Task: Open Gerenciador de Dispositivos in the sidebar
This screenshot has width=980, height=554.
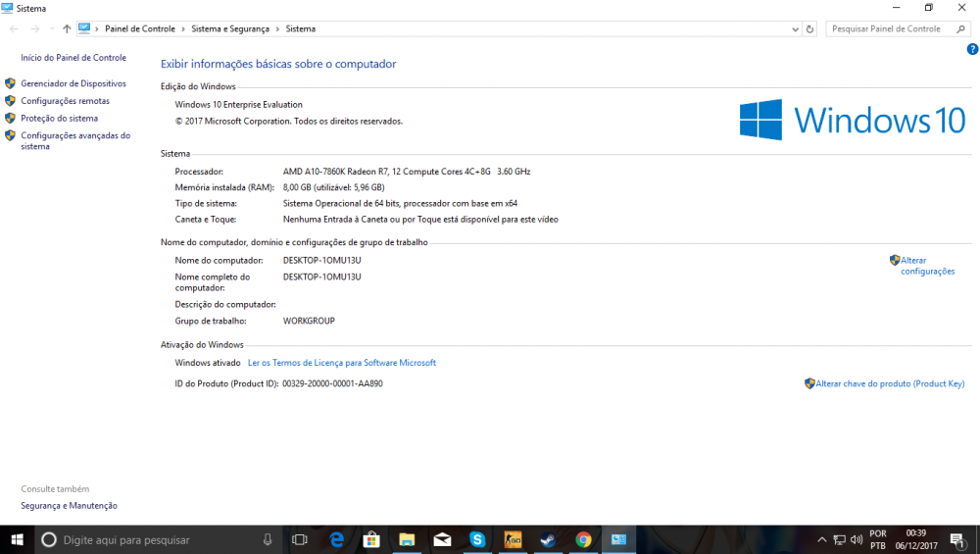Action: pyautogui.click(x=73, y=84)
